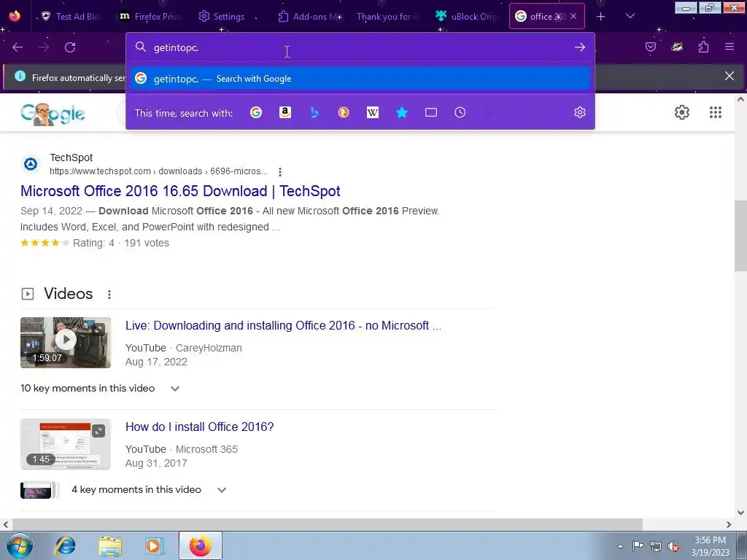Open search settings gear in dropdown
The height and width of the screenshot is (560, 747).
point(580,112)
